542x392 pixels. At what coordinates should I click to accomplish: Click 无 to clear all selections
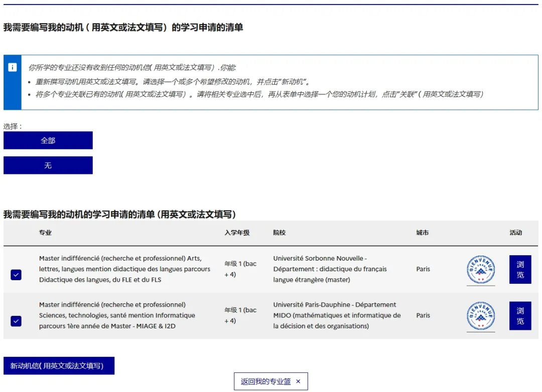[x=48, y=165]
